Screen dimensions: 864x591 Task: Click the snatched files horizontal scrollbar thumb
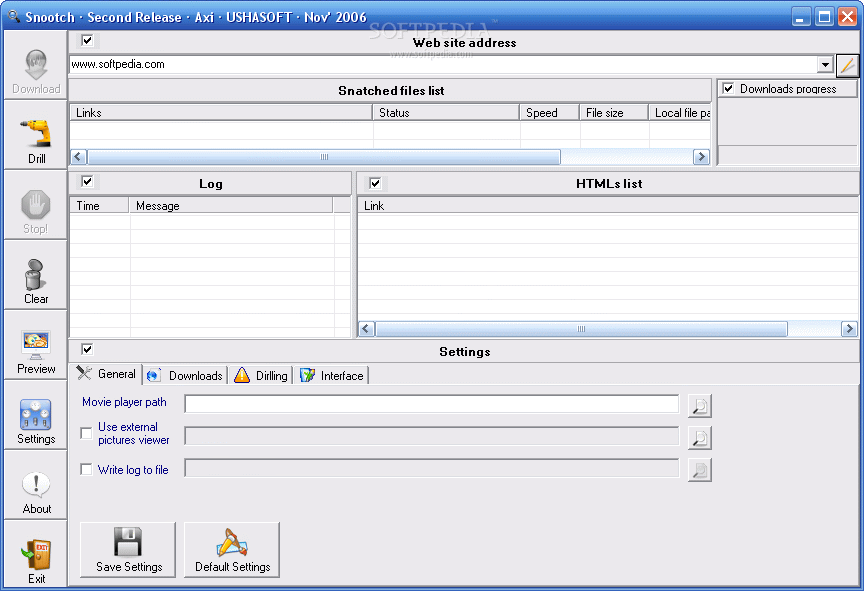pyautogui.click(x=324, y=157)
